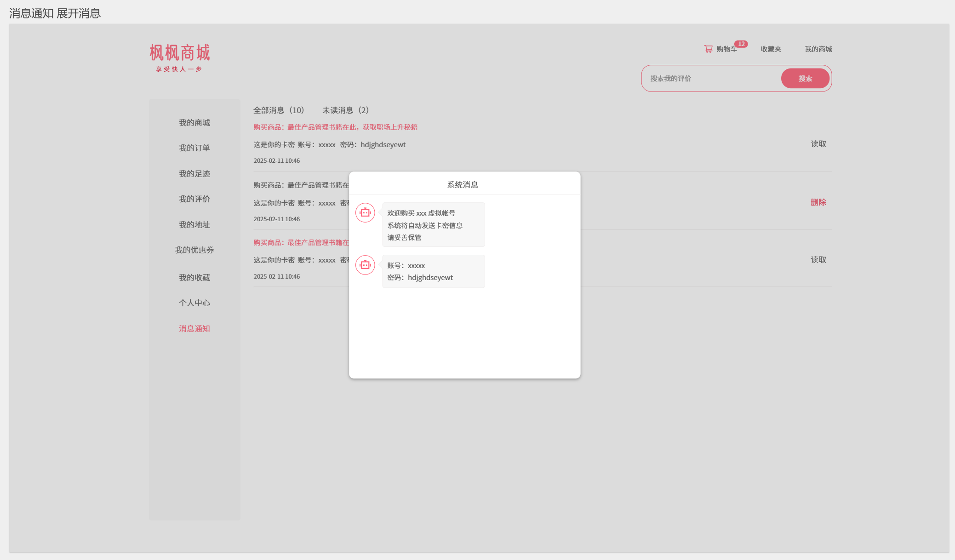The height and width of the screenshot is (560, 955).
Task: Open 收藏夹 in the top navigation
Action: 771,49
